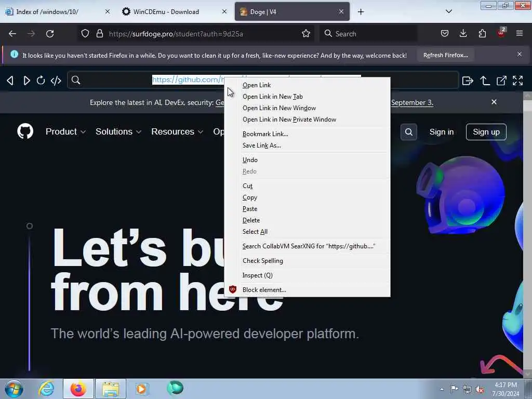Open a new Firefox tab
532x399 pixels.
click(361, 12)
